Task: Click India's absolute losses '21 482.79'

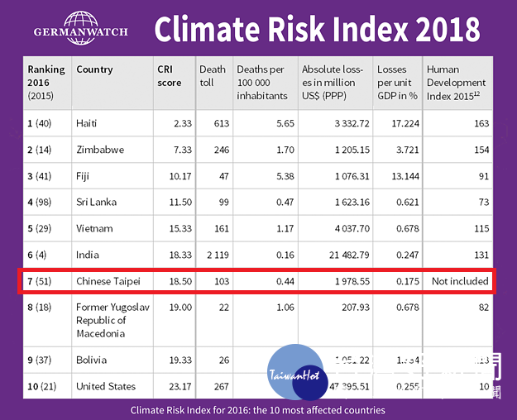Action: point(349,255)
